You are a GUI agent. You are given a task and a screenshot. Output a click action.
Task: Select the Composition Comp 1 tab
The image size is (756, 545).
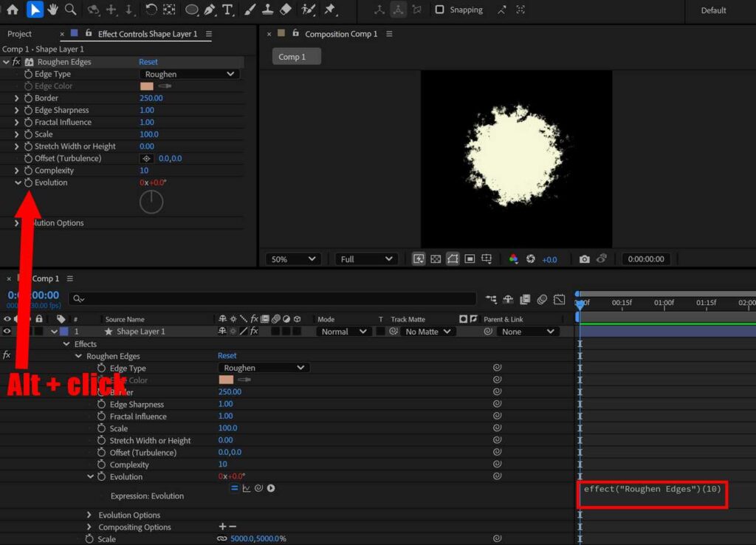click(x=341, y=34)
